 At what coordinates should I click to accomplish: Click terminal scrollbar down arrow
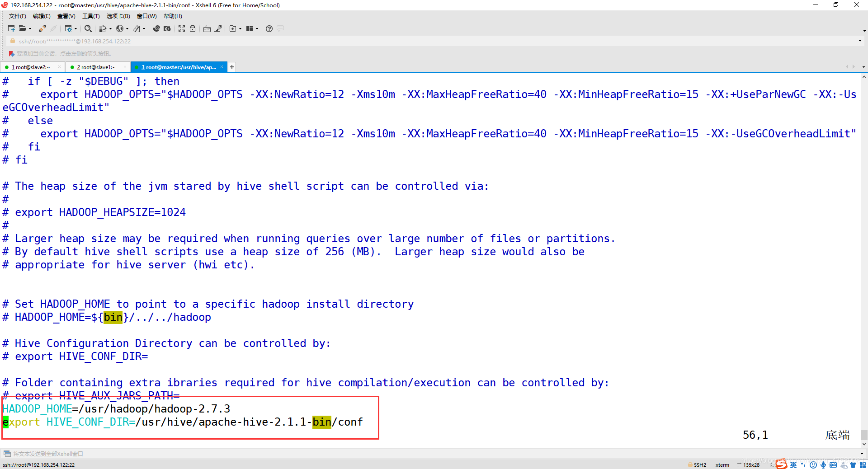(864, 444)
